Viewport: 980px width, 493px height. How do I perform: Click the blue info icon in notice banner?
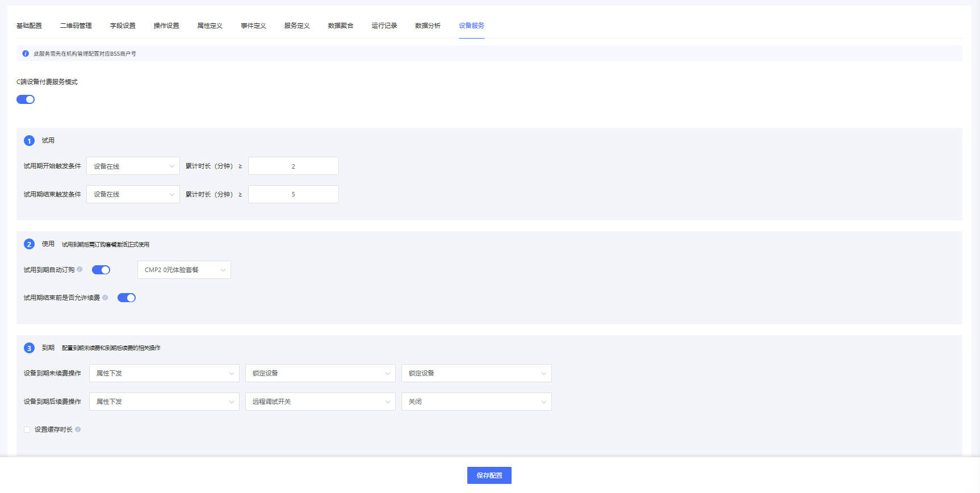tap(26, 54)
